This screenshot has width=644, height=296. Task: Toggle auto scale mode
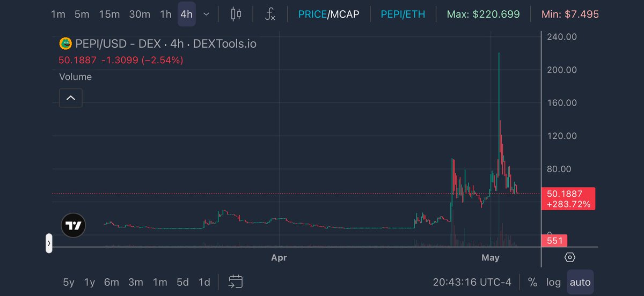click(x=580, y=282)
